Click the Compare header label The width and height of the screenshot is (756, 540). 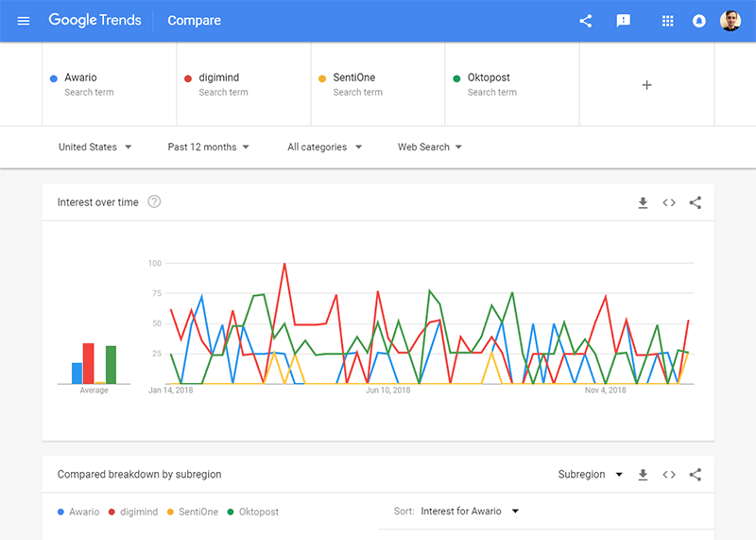click(195, 20)
